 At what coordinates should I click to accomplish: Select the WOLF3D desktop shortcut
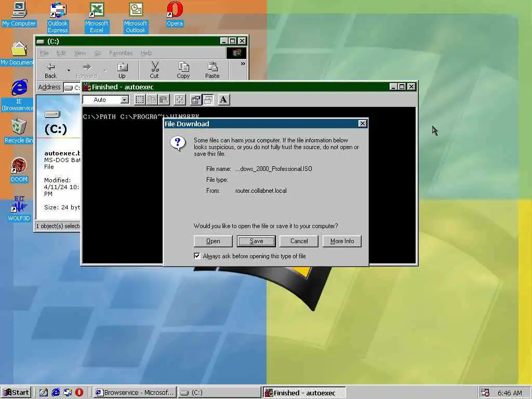click(x=19, y=209)
